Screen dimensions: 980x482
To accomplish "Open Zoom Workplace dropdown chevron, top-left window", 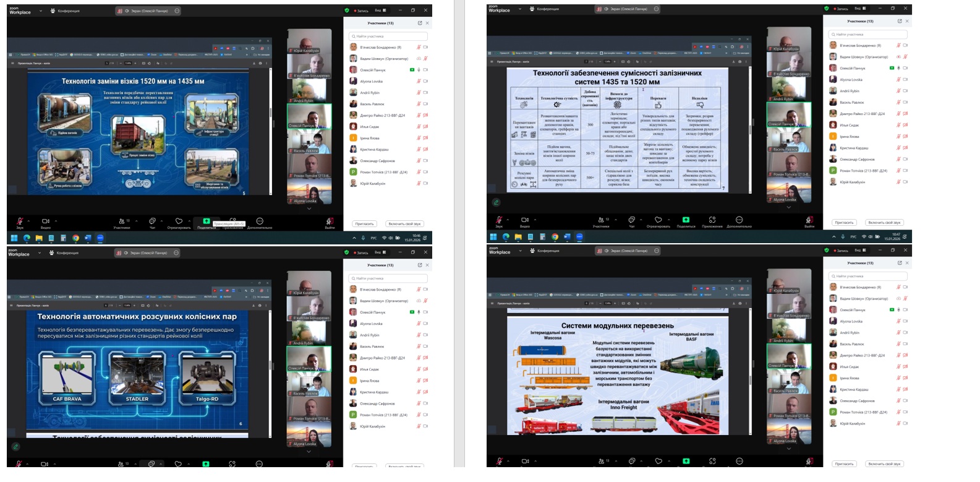I will [x=41, y=11].
